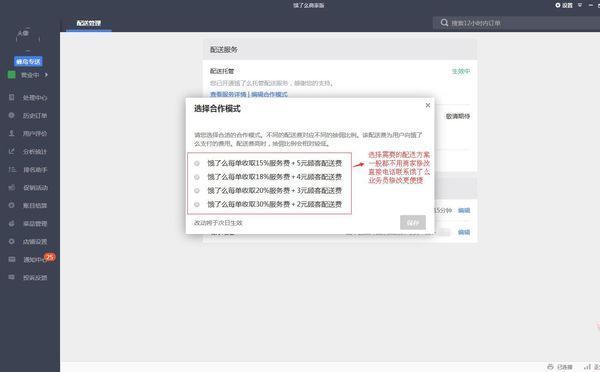Screen dimensions: 600x372
Task: Switch to the 配送管理 tab
Action: pos(89,23)
